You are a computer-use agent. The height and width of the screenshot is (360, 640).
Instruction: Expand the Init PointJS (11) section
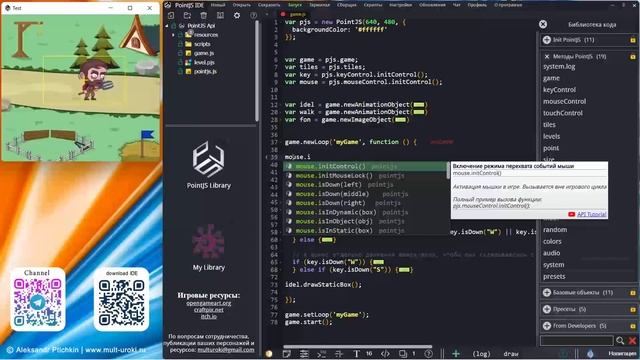coord(547,40)
